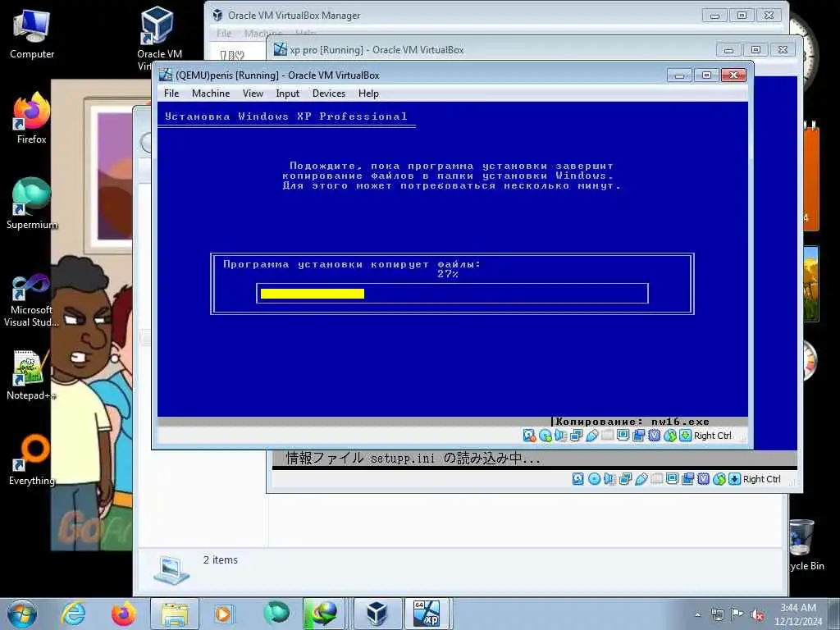Click Right Ctrl host key label in QEMU VM
The image size is (840, 630).
click(713, 436)
